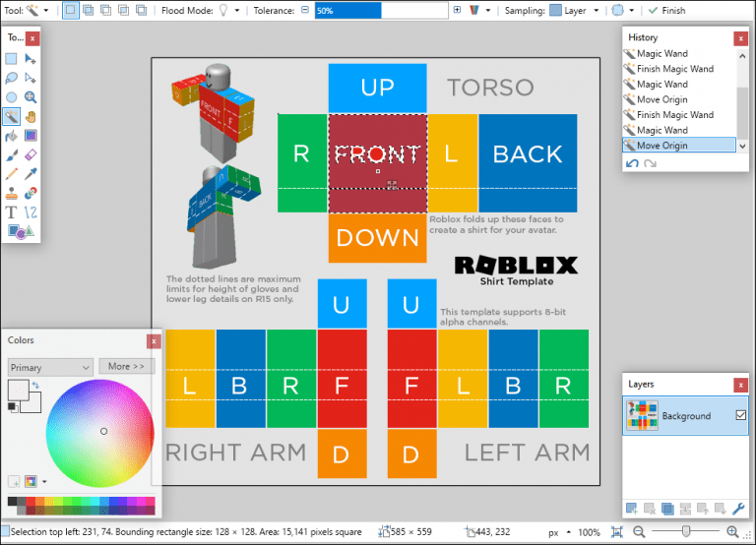Open the Flood Mode dropdown
This screenshot has width=756, height=545.
(x=236, y=10)
